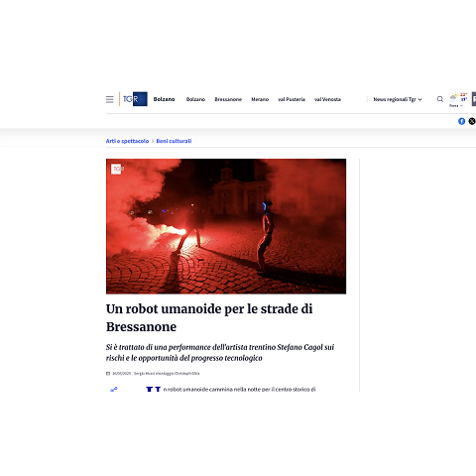Click headline Un robot umanoide per le strade
476x476 pixels.
[209, 317]
